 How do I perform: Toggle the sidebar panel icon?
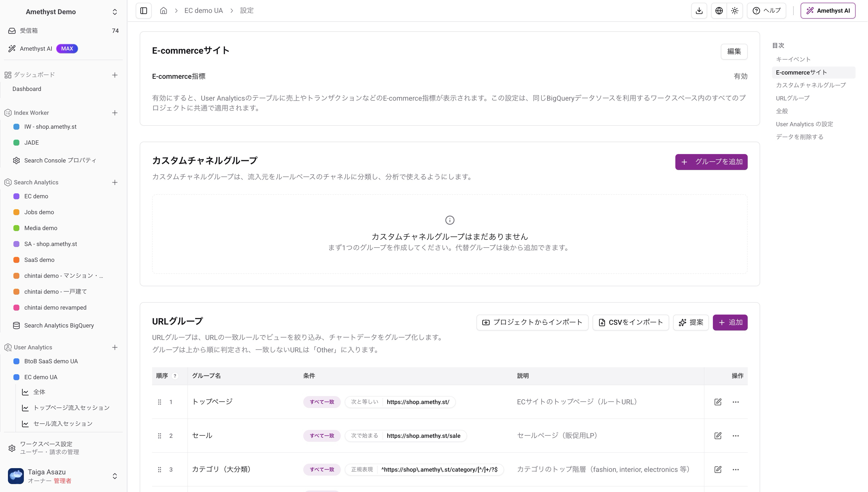pyautogui.click(x=144, y=11)
